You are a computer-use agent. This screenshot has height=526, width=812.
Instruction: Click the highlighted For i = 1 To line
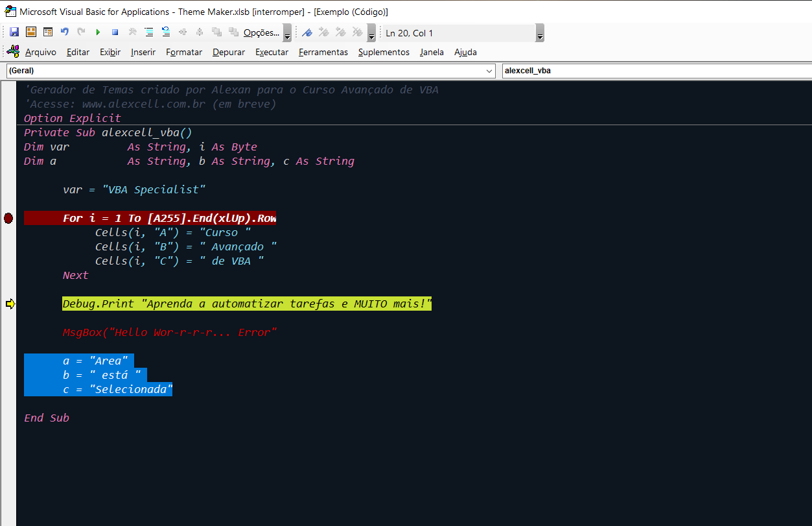click(x=150, y=219)
